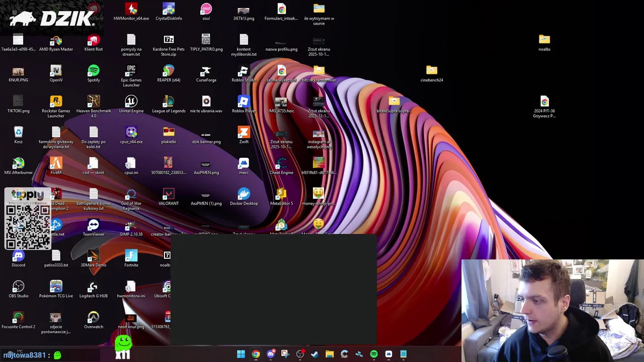Launch VALORANT from the desktop
The image size is (644, 362).
[x=169, y=197]
